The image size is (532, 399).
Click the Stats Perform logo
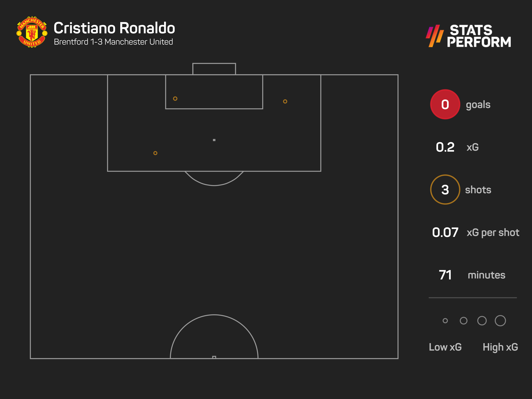(x=468, y=36)
